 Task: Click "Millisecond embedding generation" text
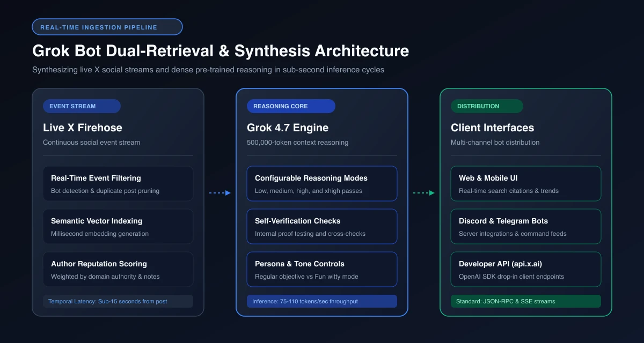[100, 234]
